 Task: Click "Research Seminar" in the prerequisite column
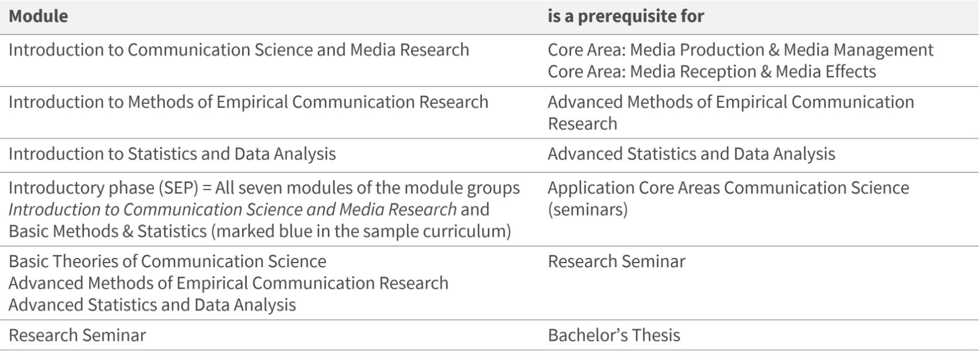coord(616,261)
